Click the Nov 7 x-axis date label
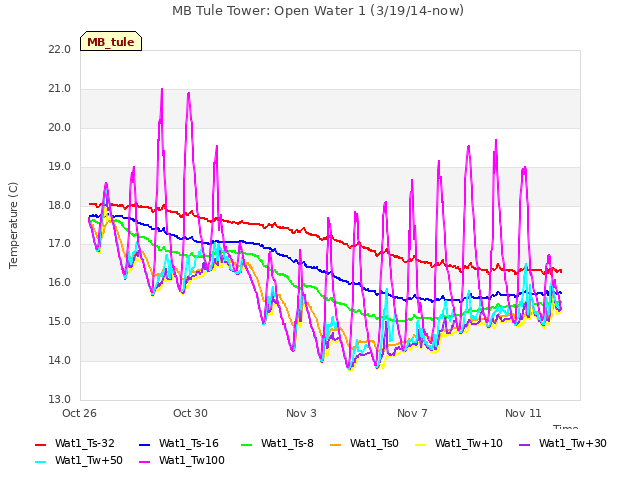 (x=412, y=413)
